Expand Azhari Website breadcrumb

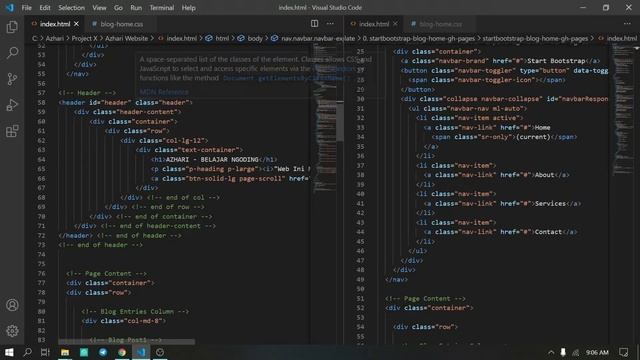point(127,38)
